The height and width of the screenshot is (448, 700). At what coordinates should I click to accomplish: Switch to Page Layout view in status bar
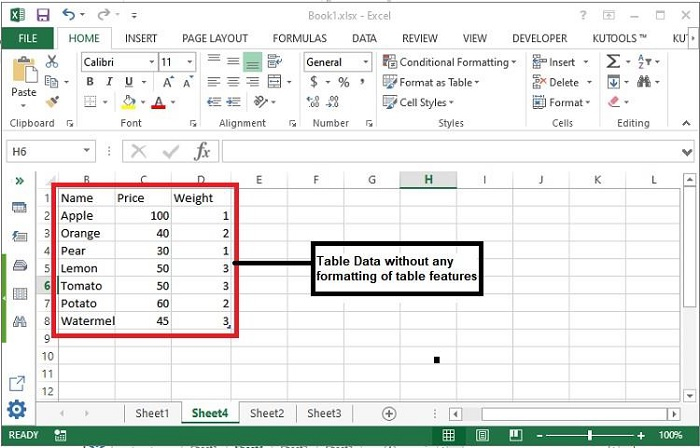coord(482,435)
